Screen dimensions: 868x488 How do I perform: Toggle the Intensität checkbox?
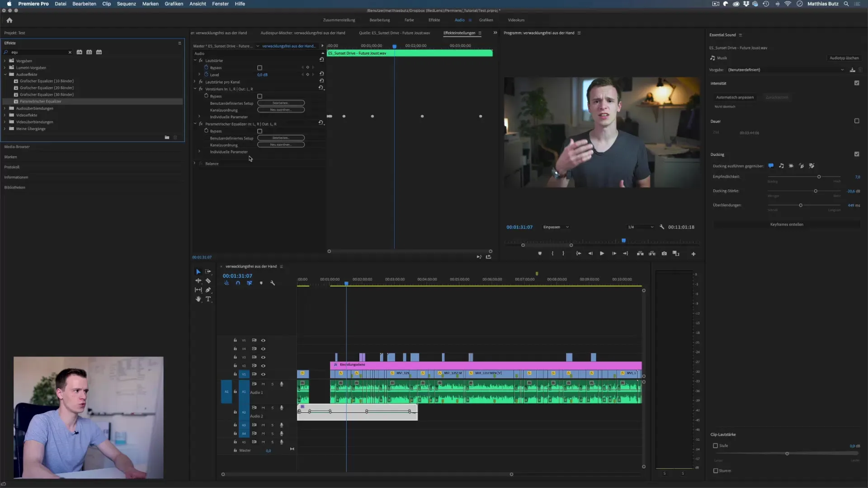[x=857, y=83]
